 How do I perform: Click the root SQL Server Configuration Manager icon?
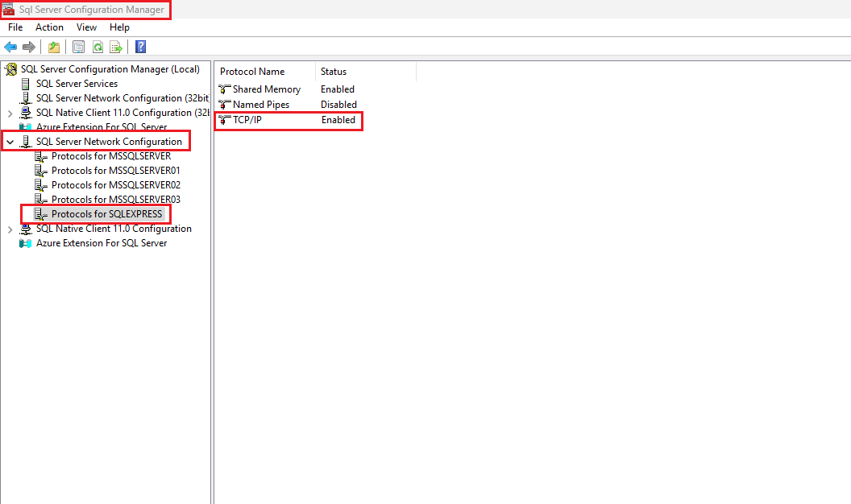(10, 69)
